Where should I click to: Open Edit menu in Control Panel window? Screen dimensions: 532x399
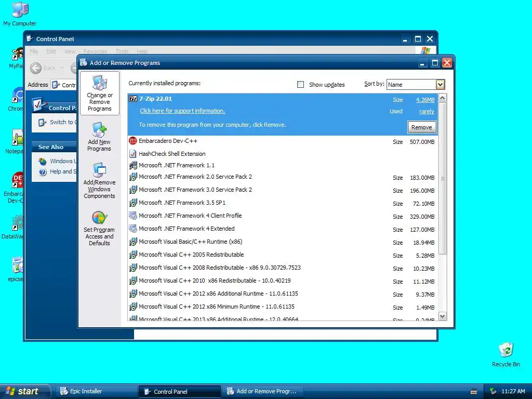point(51,51)
